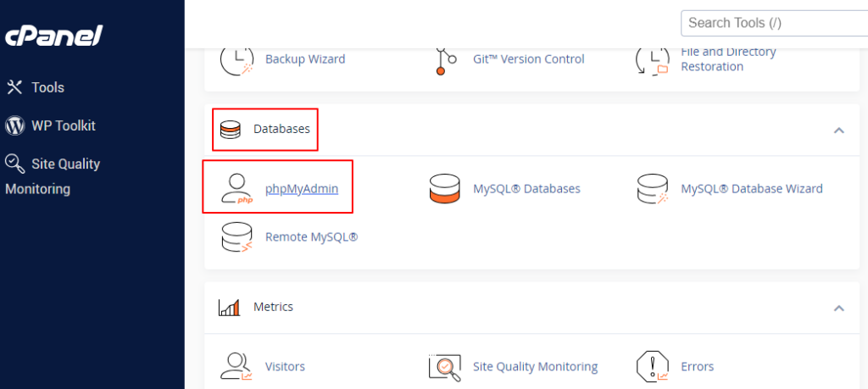Click the MySQL Databases cylinder icon
The width and height of the screenshot is (868, 389).
pyautogui.click(x=444, y=189)
